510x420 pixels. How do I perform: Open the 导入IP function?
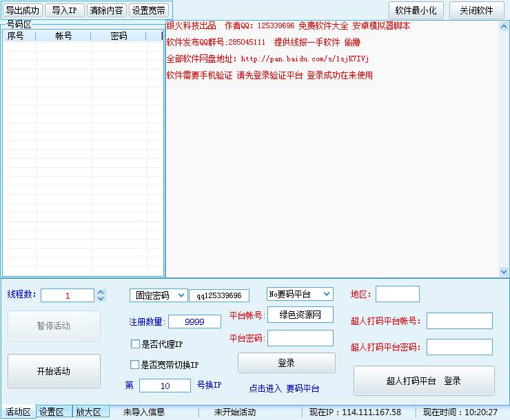tap(64, 10)
